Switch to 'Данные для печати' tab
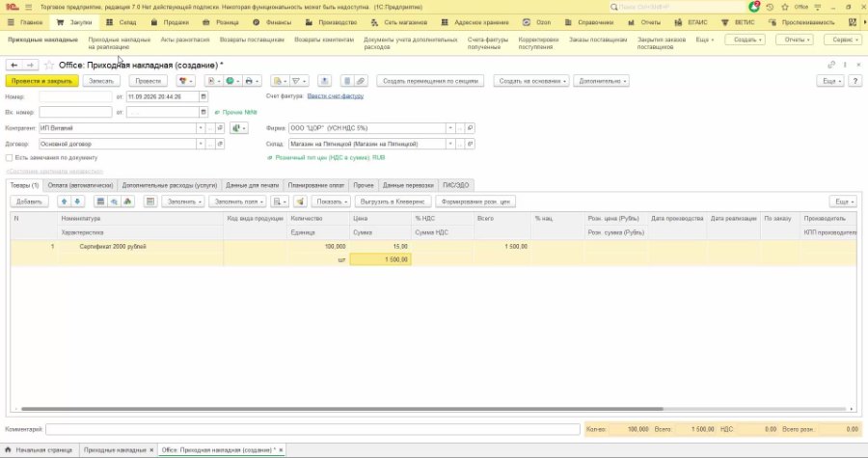This screenshot has width=868, height=458. 253,185
